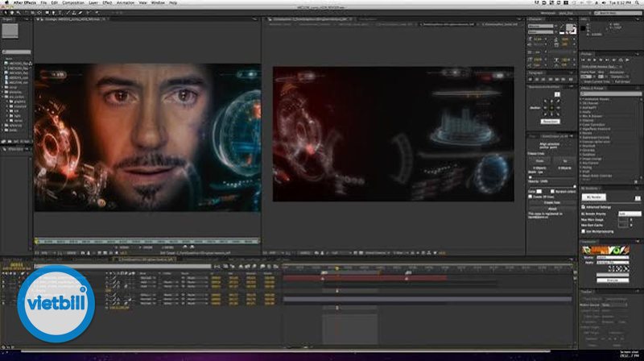Expand Expression Controls effects category
644x361 pixels.
click(x=581, y=137)
